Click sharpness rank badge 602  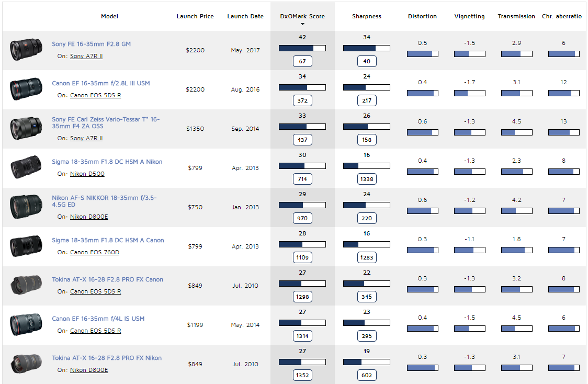coord(367,375)
